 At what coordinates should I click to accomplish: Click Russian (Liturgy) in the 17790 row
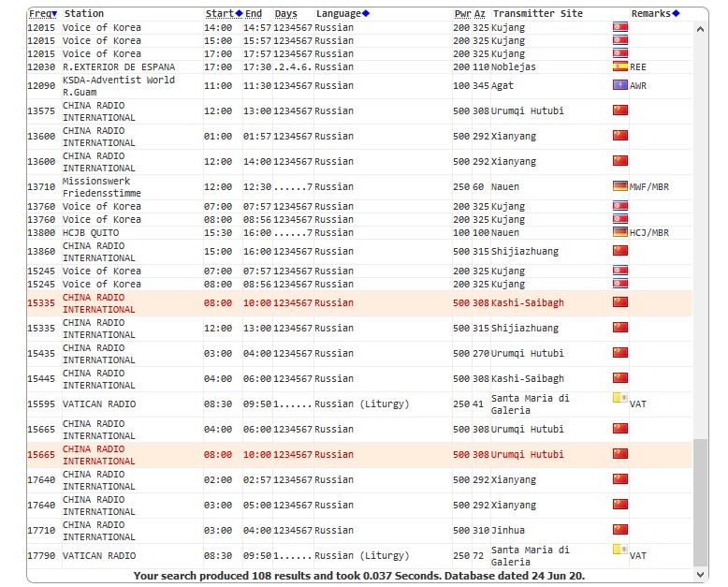(362, 556)
